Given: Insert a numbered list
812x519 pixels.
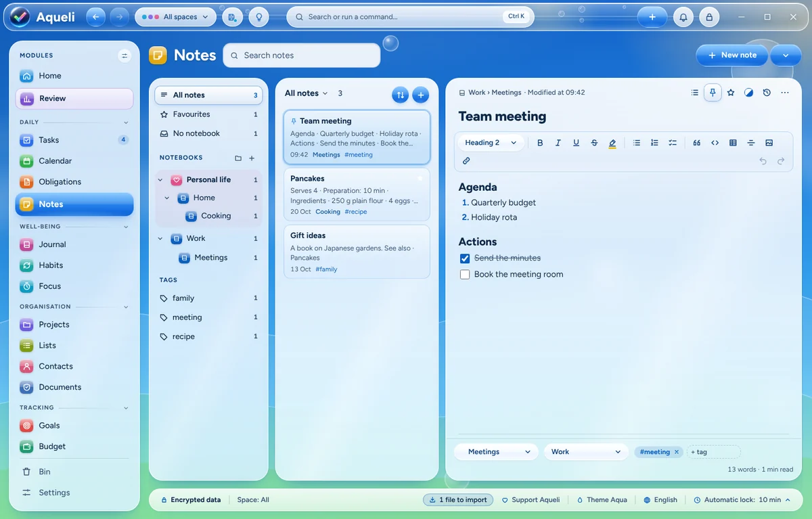Looking at the screenshot, I should [x=654, y=143].
